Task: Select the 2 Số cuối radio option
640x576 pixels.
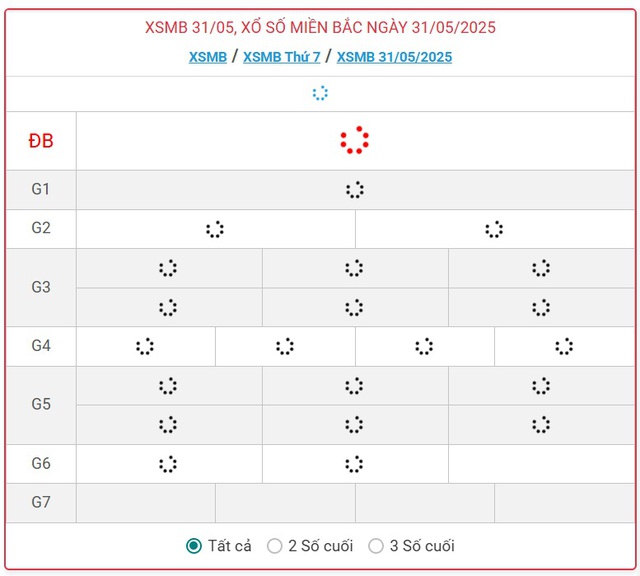Action: tap(274, 546)
